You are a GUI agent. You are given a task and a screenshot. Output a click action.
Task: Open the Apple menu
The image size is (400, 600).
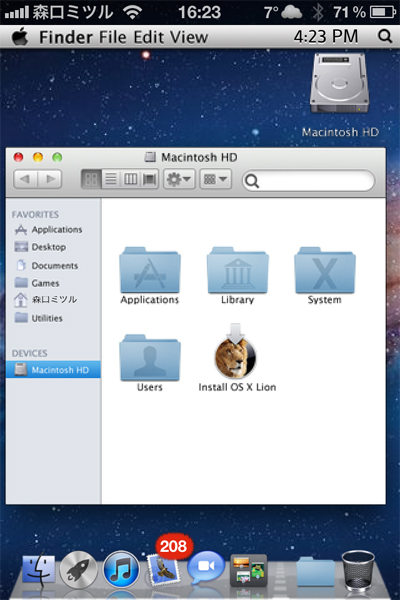20,37
